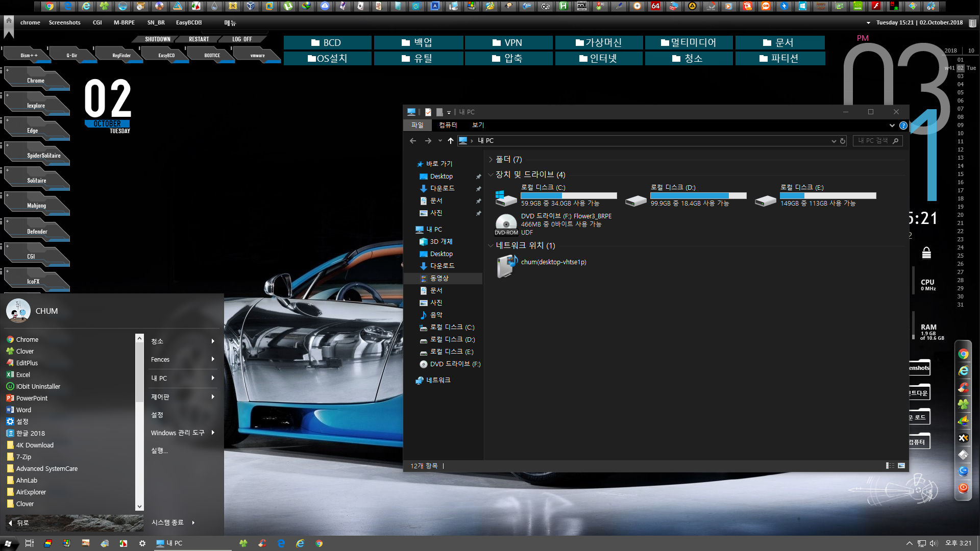This screenshot has width=980, height=551.
Task: Click the E: drive usage bar
Action: pyautogui.click(x=828, y=195)
